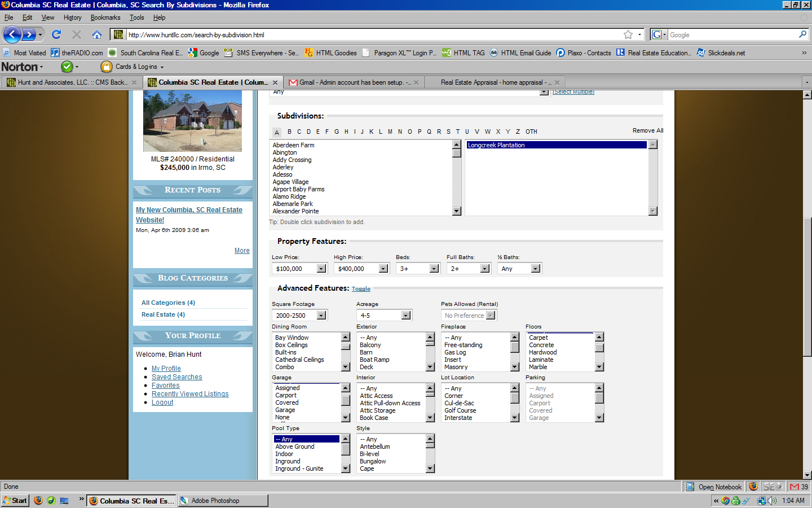
Task: Show more bookmarks with the chevron
Action: (804, 52)
